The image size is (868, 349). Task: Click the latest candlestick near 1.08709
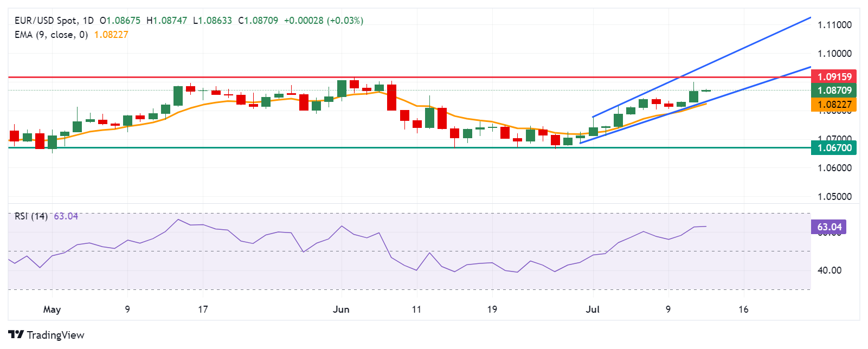(x=706, y=91)
